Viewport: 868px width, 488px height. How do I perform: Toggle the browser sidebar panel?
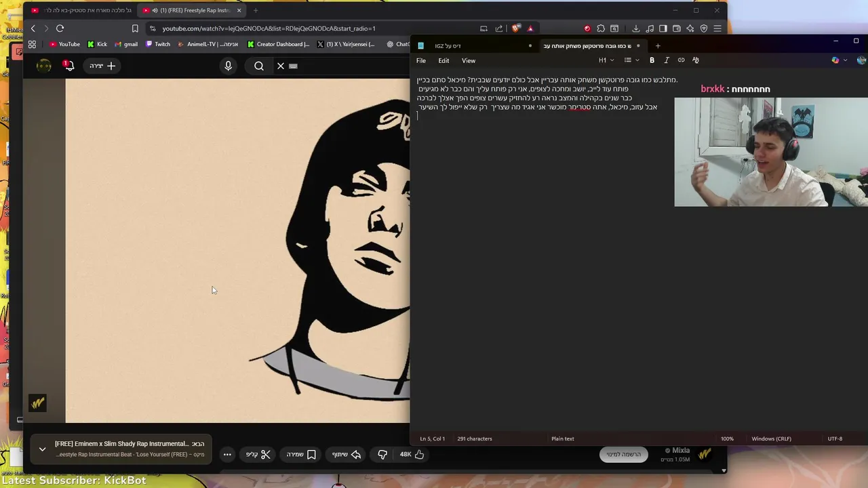point(663,28)
